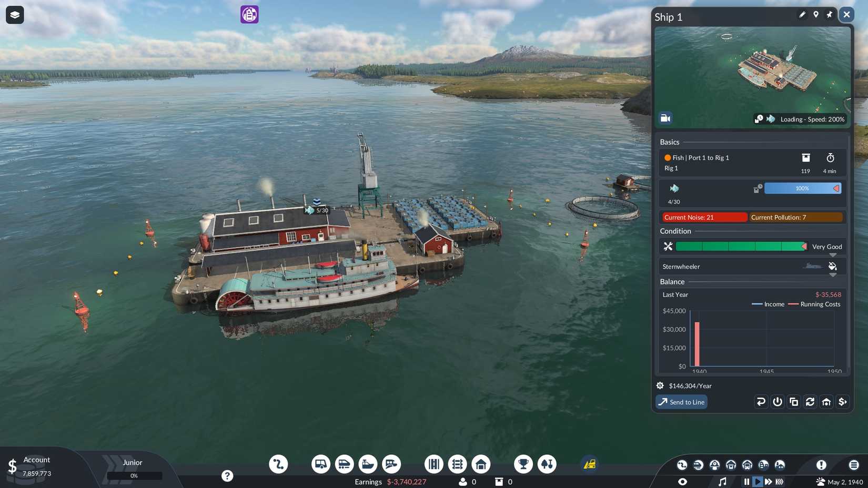
Task: Expand the Sternwheeler details arrow
Action: point(833,274)
